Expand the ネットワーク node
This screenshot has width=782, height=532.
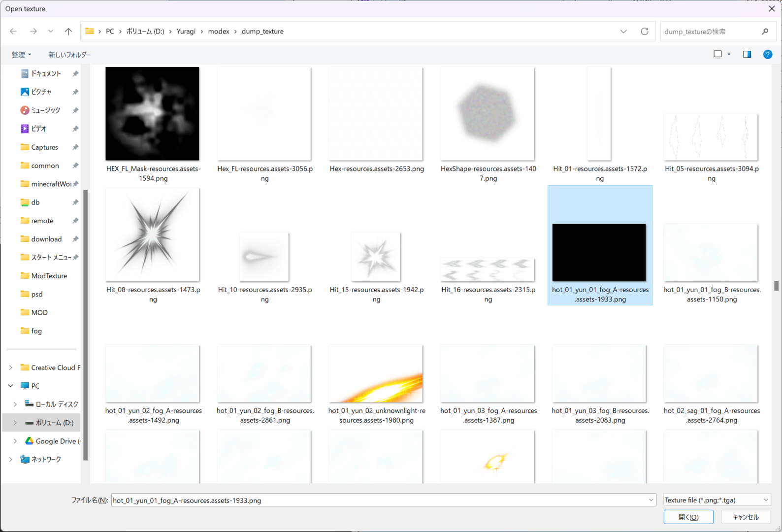point(10,459)
